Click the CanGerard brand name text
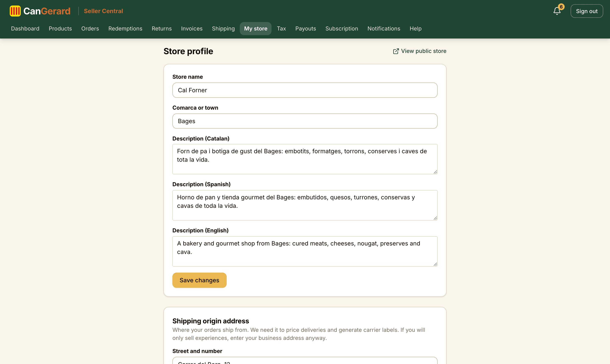 [x=47, y=11]
